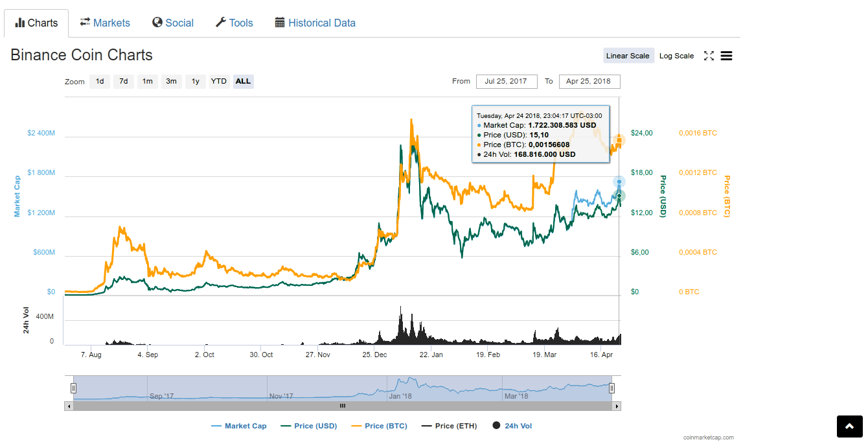The height and width of the screenshot is (444, 868).
Task: Open the chart hamburger menu
Action: tap(726, 56)
